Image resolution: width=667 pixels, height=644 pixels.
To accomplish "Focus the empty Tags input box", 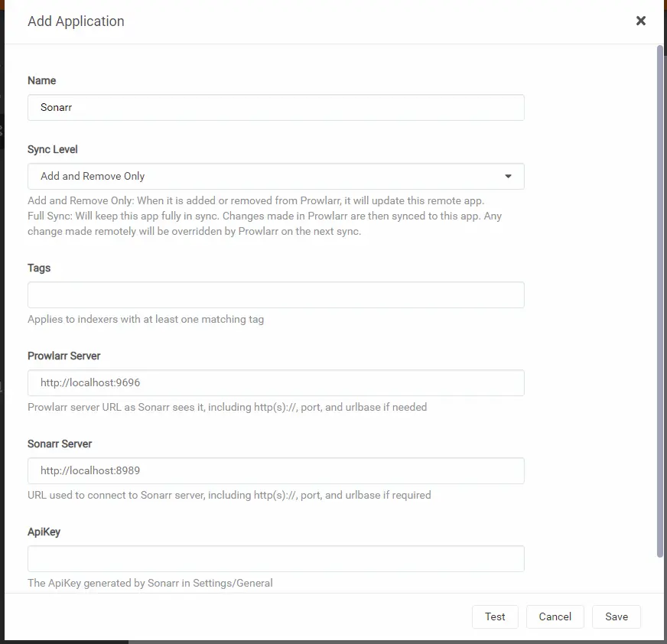I will point(275,295).
